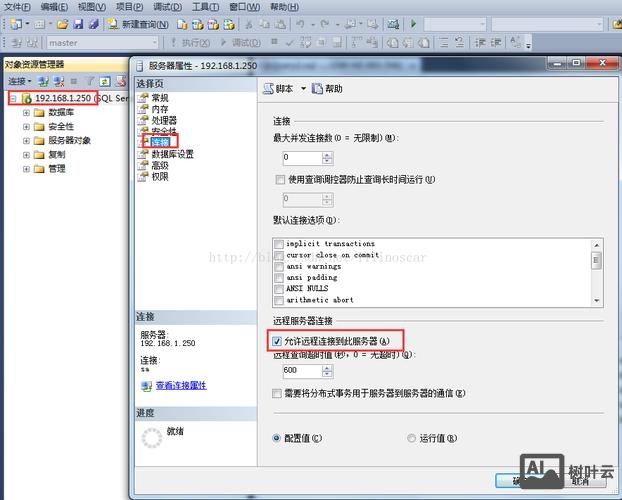Click 调试(D) debug button in SQL editor toolbar
This screenshot has height=500, width=622.
pyautogui.click(x=241, y=42)
